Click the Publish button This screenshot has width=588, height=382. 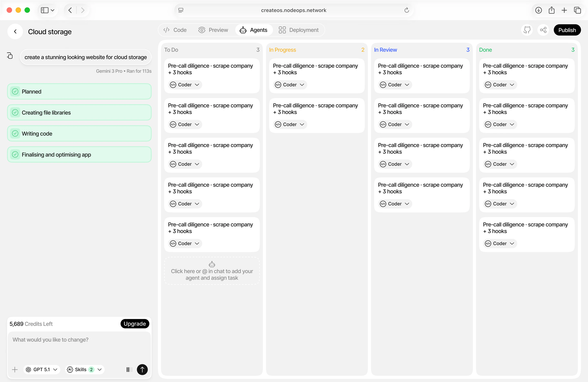point(567,30)
